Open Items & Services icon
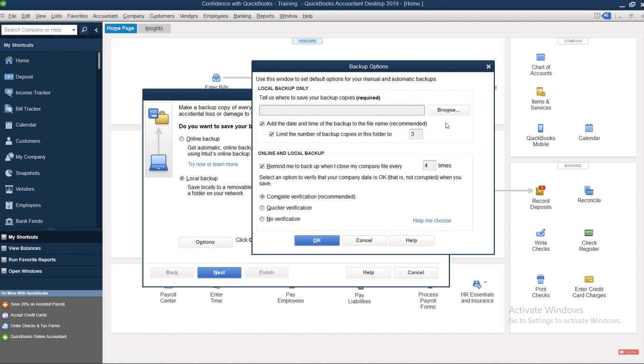Viewport: 644px width, 364px height. [540, 92]
